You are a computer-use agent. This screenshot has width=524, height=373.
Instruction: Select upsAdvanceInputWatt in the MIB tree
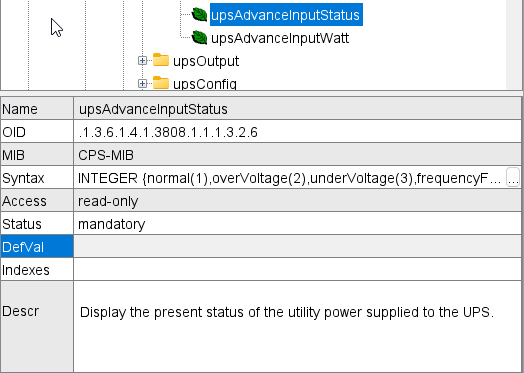click(x=280, y=38)
